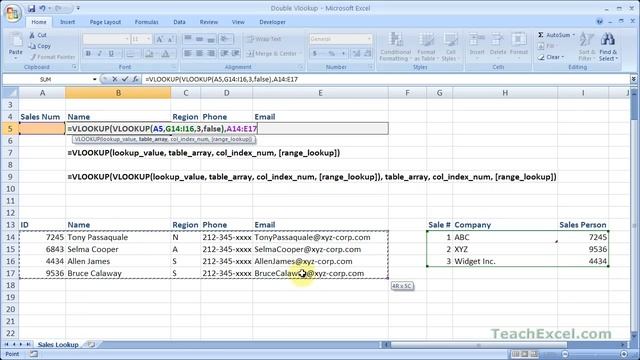
Task: Open the Clipboard dialog launcher
Action: tap(75, 67)
